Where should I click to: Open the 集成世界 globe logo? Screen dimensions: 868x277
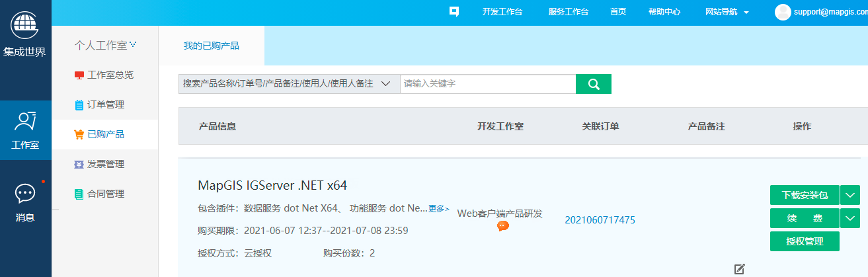pos(25,26)
